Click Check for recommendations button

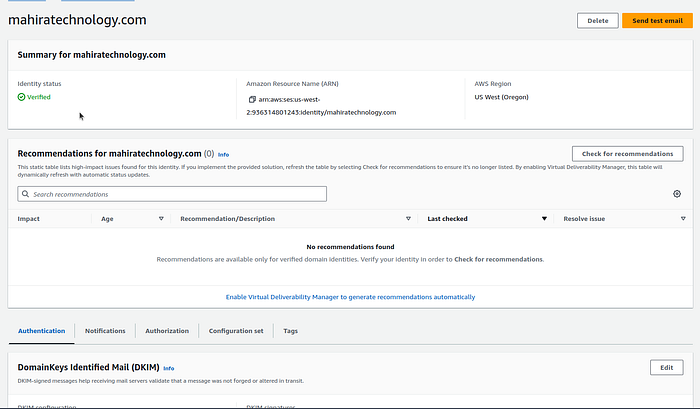(x=627, y=154)
